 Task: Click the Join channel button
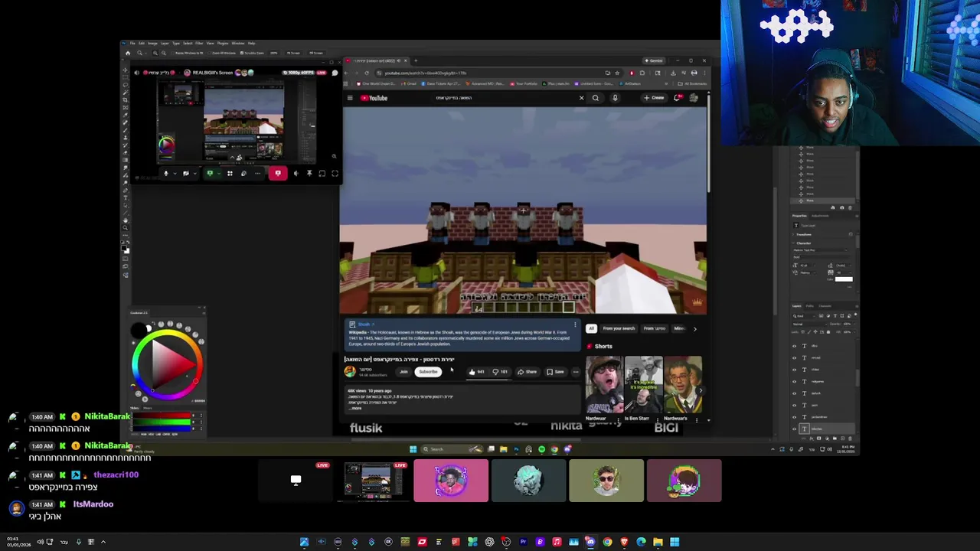(x=403, y=372)
